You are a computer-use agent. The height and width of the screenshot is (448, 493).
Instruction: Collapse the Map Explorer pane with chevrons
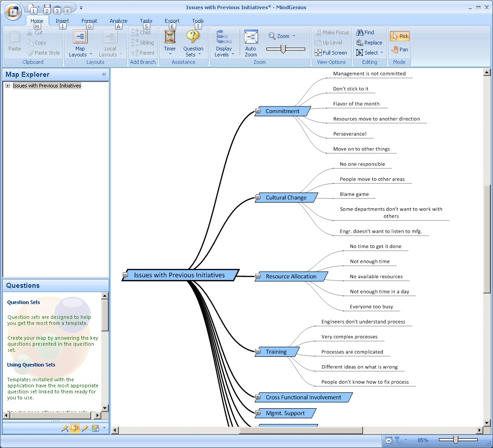point(104,74)
